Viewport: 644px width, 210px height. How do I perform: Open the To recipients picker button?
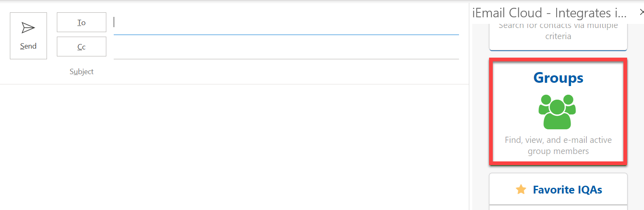click(82, 22)
